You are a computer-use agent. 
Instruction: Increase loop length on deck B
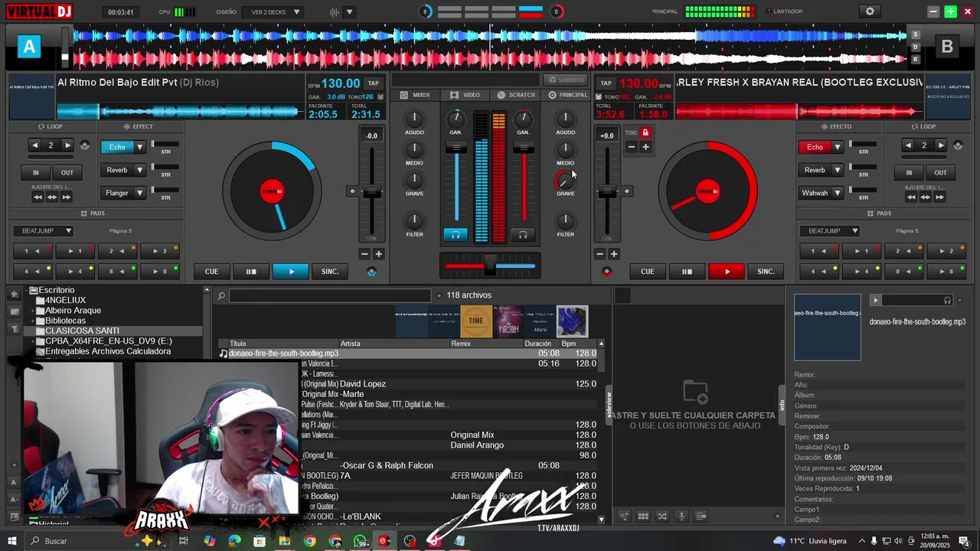point(941,145)
